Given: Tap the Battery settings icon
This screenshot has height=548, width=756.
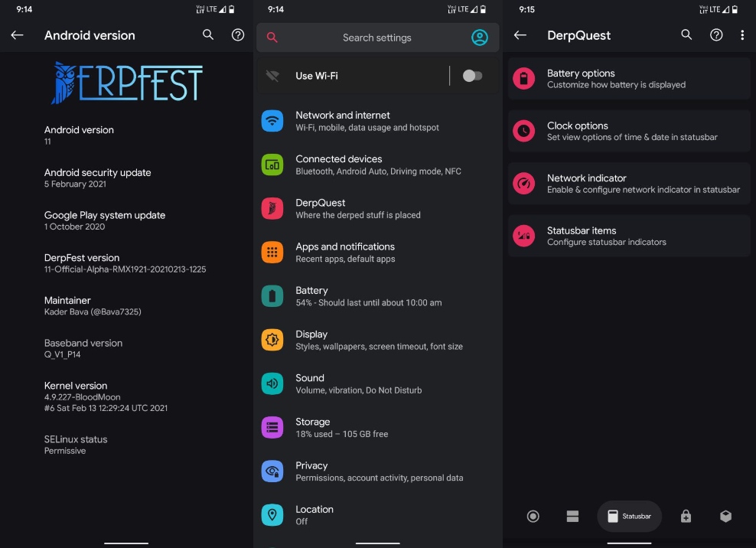Looking at the screenshot, I should [272, 296].
